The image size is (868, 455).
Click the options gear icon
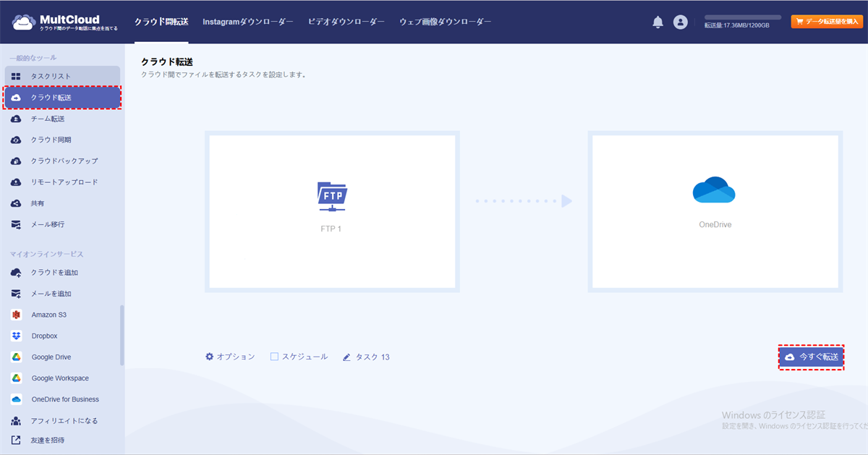(x=210, y=357)
